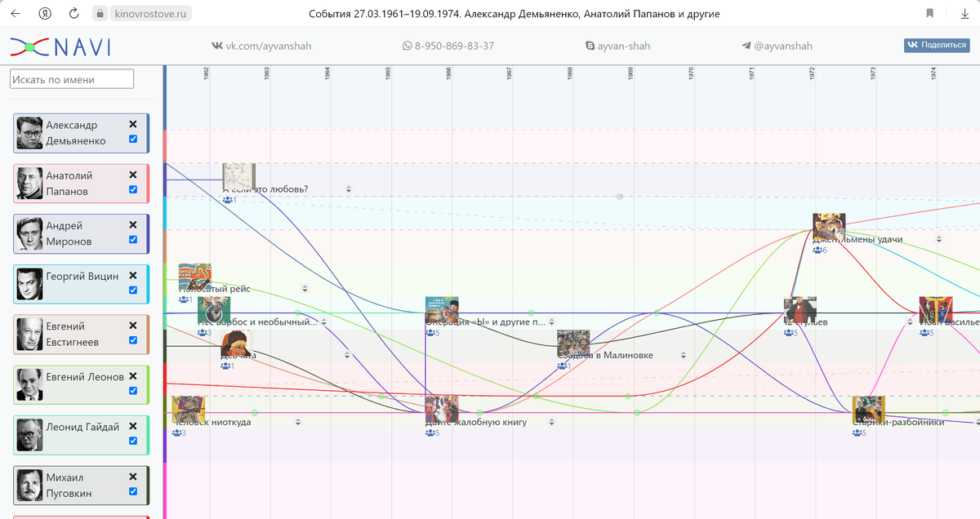The image size is (980, 519).
Task: Remove Михаил Пуговкин with its X icon
Action: [x=133, y=477]
